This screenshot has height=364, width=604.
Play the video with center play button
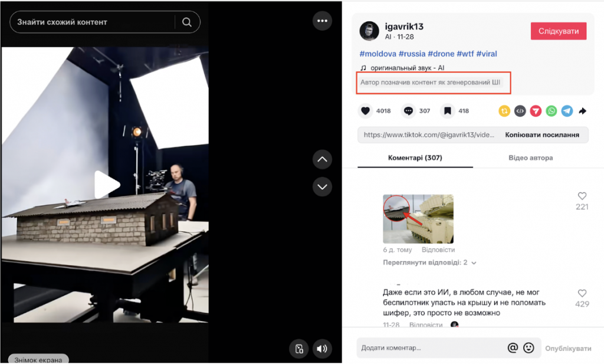(x=106, y=185)
